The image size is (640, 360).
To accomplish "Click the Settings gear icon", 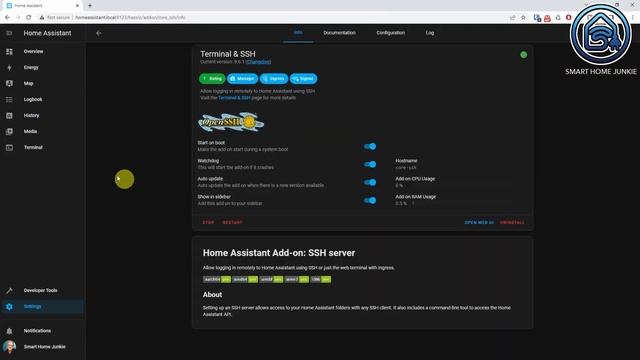I will tap(9, 307).
